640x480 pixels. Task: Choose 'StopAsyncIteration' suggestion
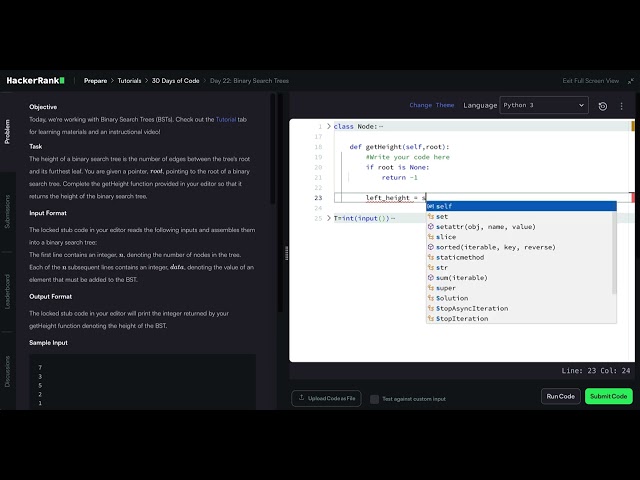pyautogui.click(x=521, y=308)
